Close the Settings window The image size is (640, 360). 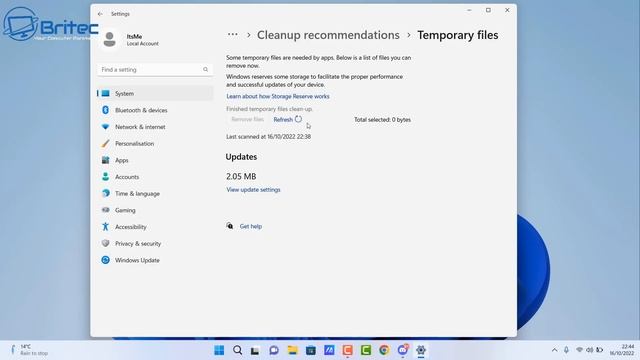coord(507,10)
